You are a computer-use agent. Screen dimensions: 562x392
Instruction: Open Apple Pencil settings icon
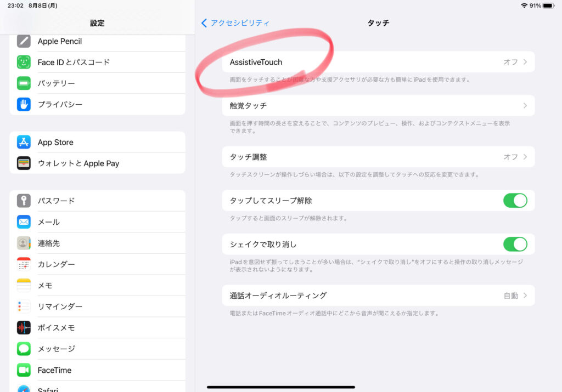24,41
